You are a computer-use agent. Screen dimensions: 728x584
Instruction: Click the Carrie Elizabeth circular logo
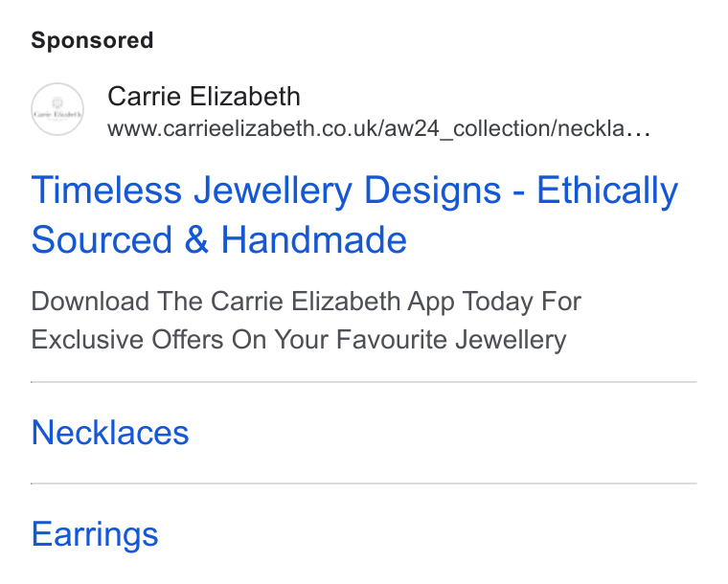[57, 109]
